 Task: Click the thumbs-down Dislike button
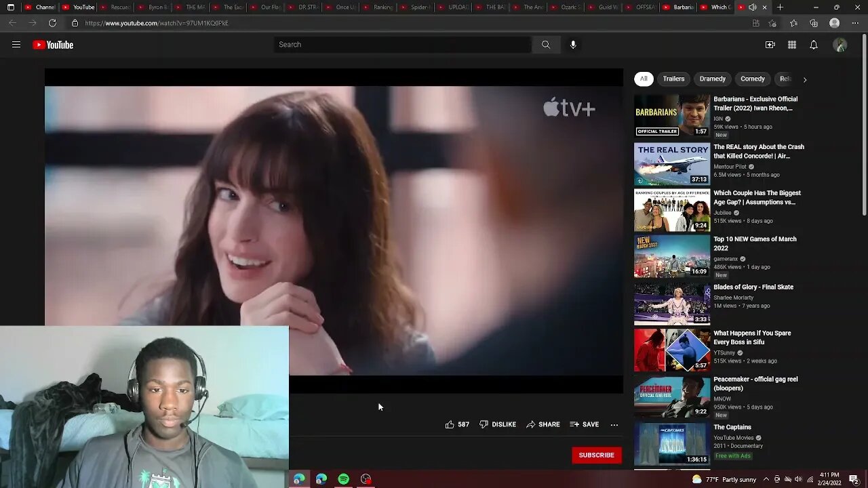pyautogui.click(x=498, y=424)
